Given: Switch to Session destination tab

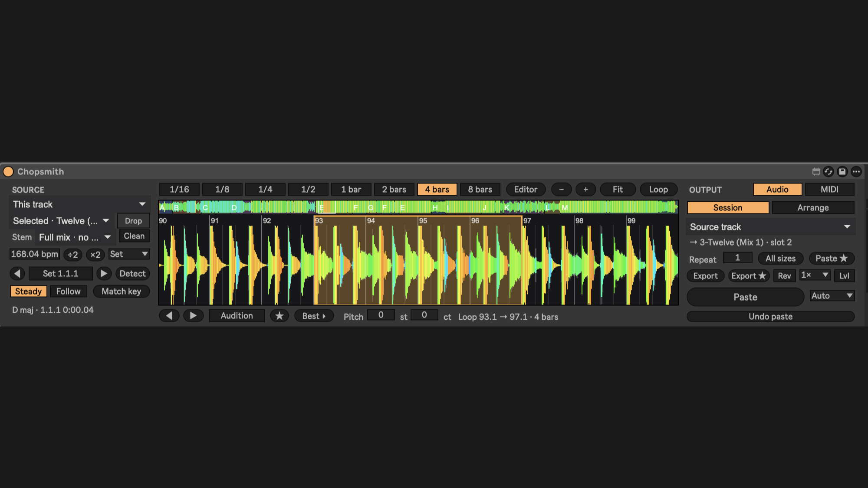Looking at the screenshot, I should [728, 208].
